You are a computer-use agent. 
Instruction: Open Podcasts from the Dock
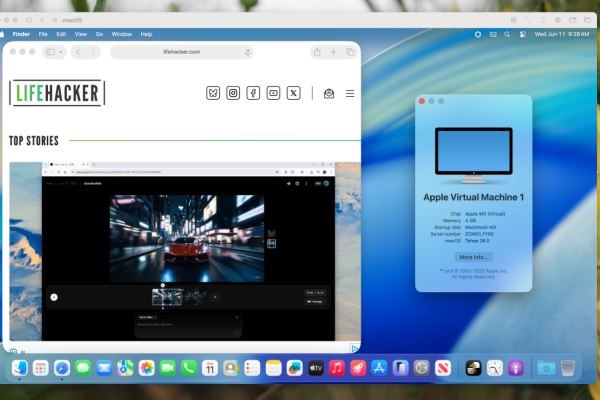pyautogui.click(x=516, y=368)
